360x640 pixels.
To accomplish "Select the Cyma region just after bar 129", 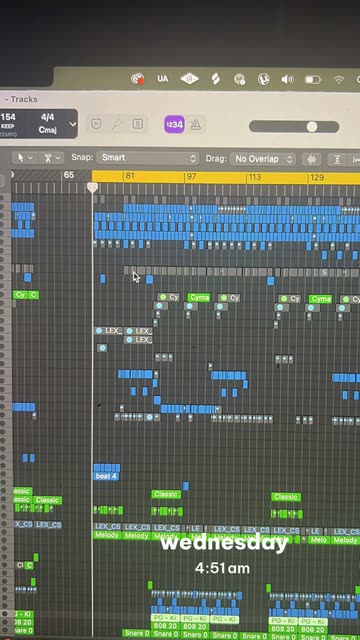I will (320, 299).
